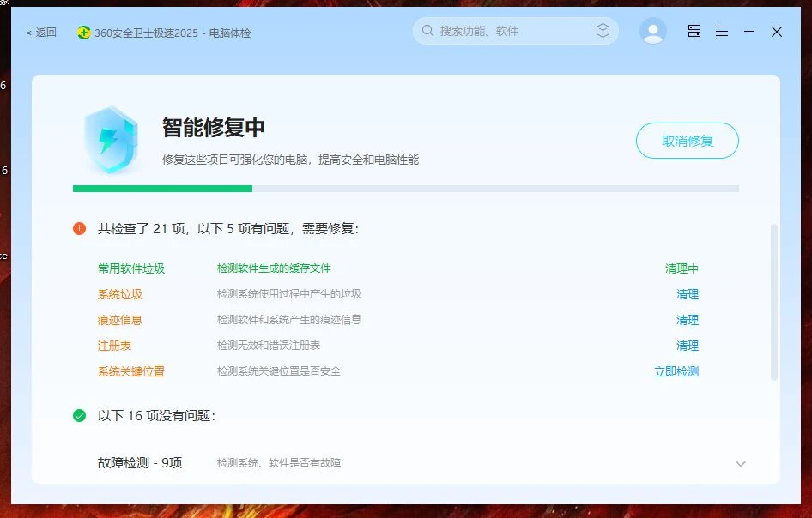
Task: Click the magnifier search icon
Action: (x=427, y=31)
